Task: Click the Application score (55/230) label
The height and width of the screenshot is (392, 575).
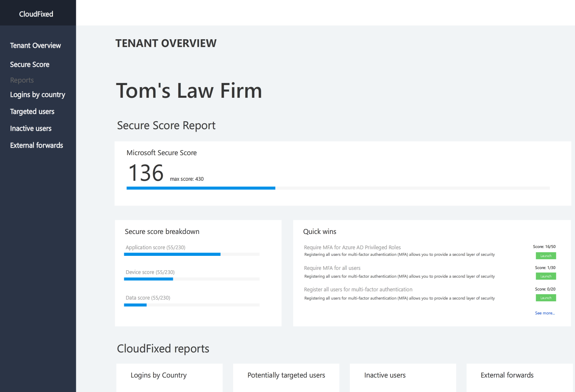Action: (156, 248)
